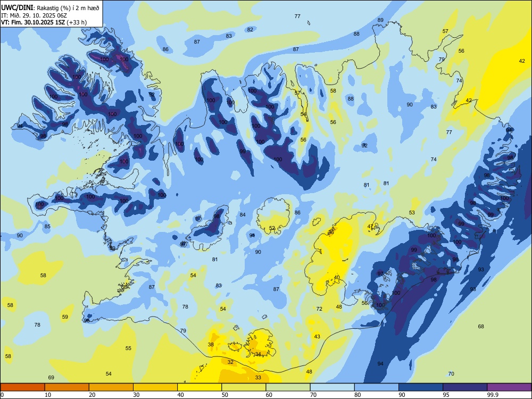Viewport: 532px width, 399px height.
Task: Click the map value '72' in the south
Action: pos(319,309)
